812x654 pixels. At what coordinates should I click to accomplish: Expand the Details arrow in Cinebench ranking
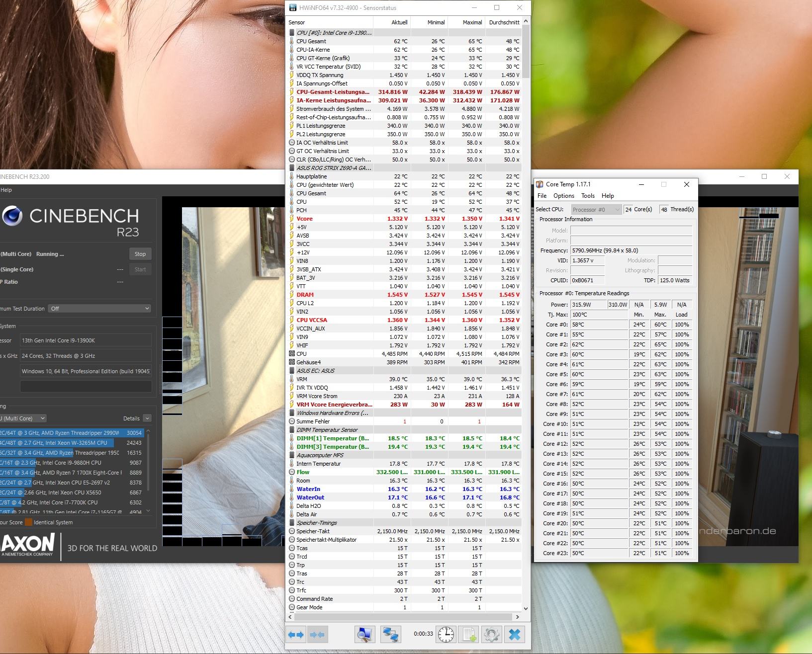click(x=147, y=418)
